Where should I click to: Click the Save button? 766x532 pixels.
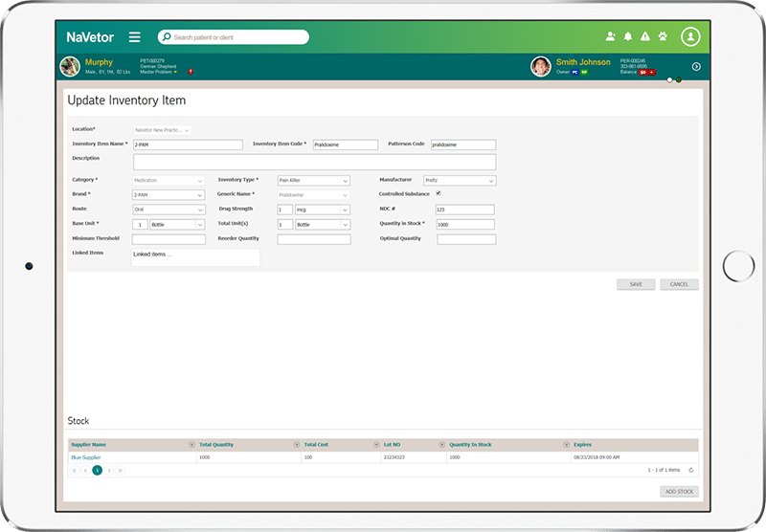click(x=636, y=284)
